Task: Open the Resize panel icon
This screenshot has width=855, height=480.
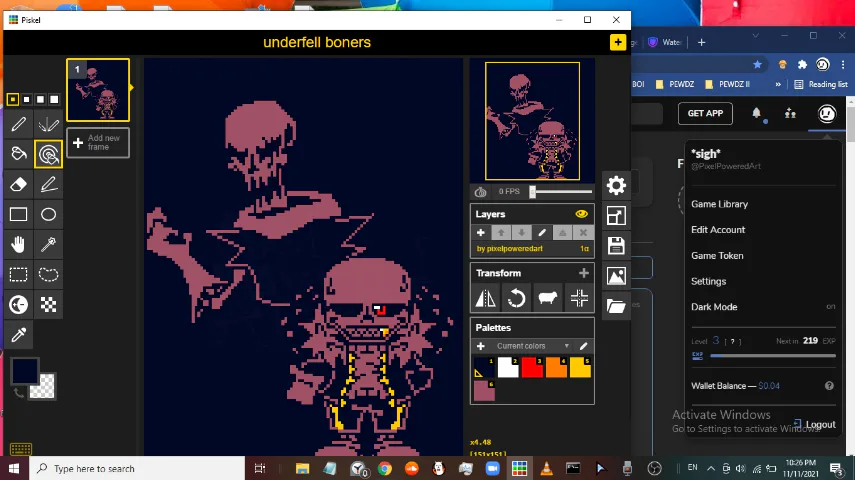Action: coord(616,215)
